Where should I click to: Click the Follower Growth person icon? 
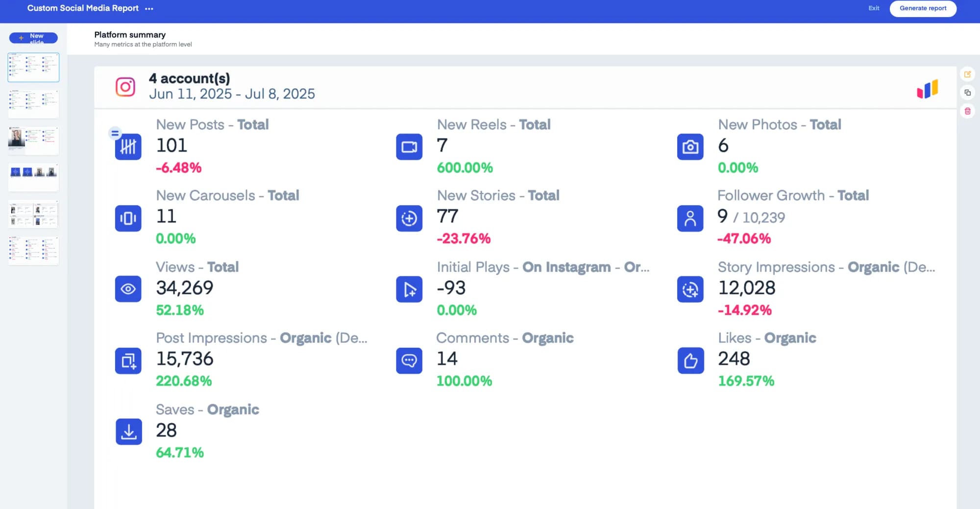pyautogui.click(x=690, y=218)
